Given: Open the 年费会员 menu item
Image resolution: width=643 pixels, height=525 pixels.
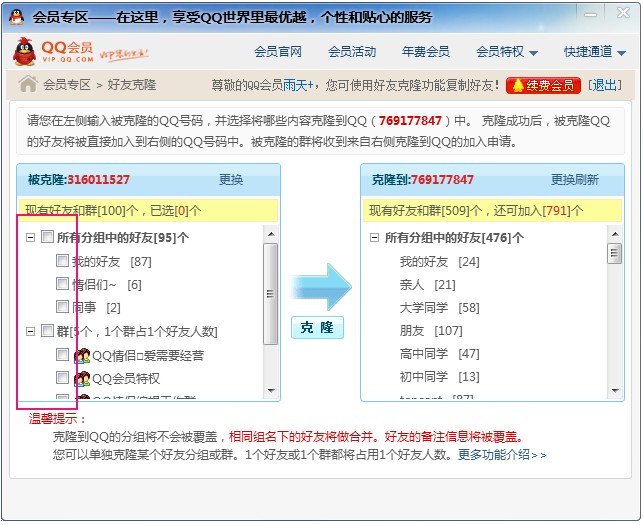Looking at the screenshot, I should 426,52.
